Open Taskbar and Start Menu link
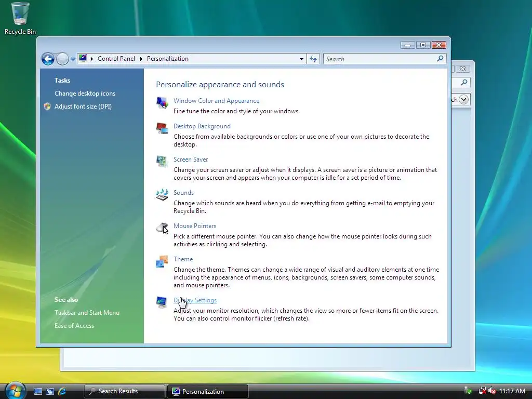The image size is (532, 399). 87,313
